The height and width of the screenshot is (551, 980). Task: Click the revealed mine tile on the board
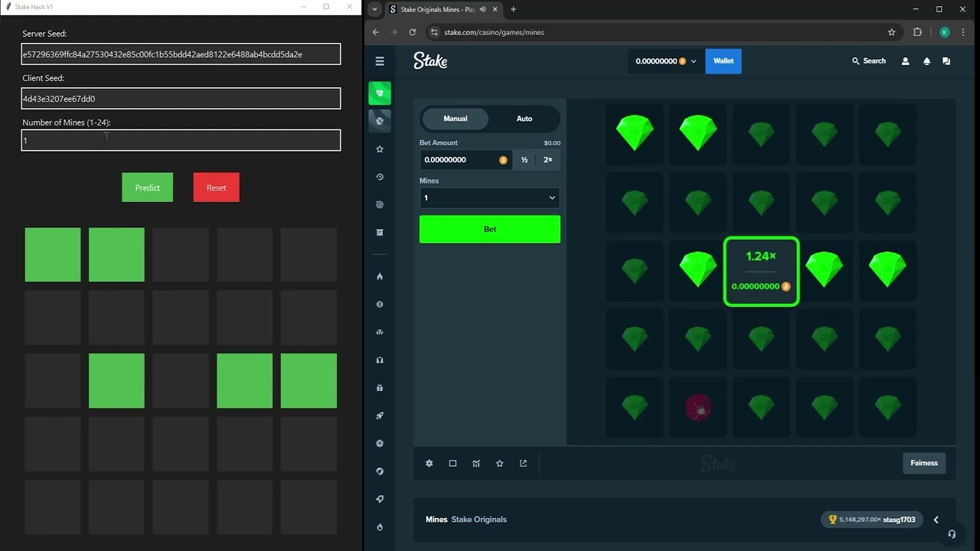click(x=698, y=407)
